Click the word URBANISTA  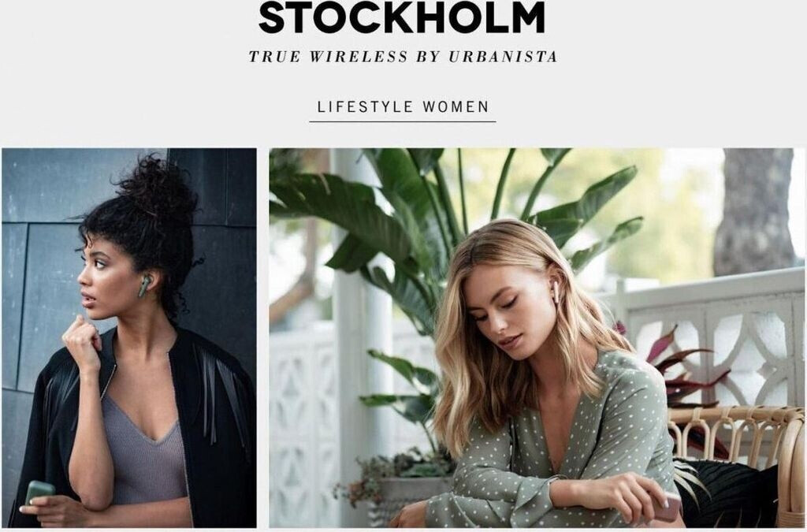[x=503, y=57]
